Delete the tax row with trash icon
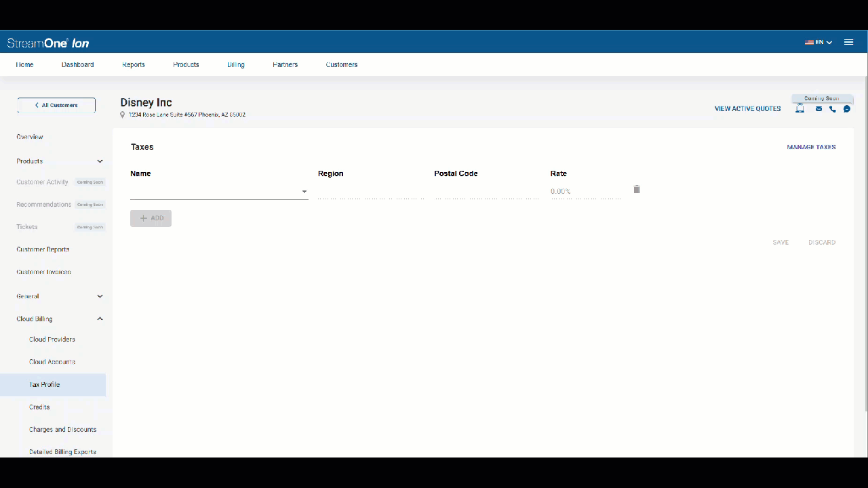The height and width of the screenshot is (488, 868). [637, 189]
